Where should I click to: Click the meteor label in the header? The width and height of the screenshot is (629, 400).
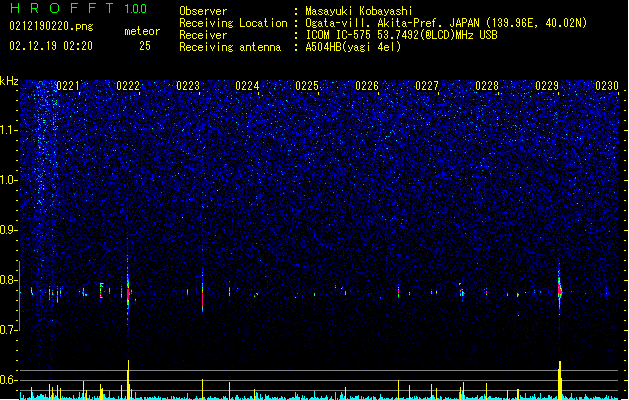142,31
